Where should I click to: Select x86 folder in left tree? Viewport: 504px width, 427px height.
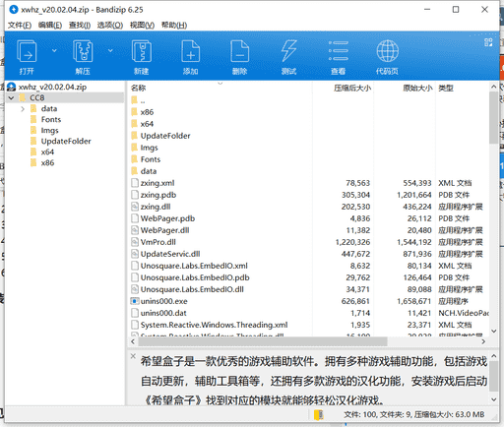[47, 162]
